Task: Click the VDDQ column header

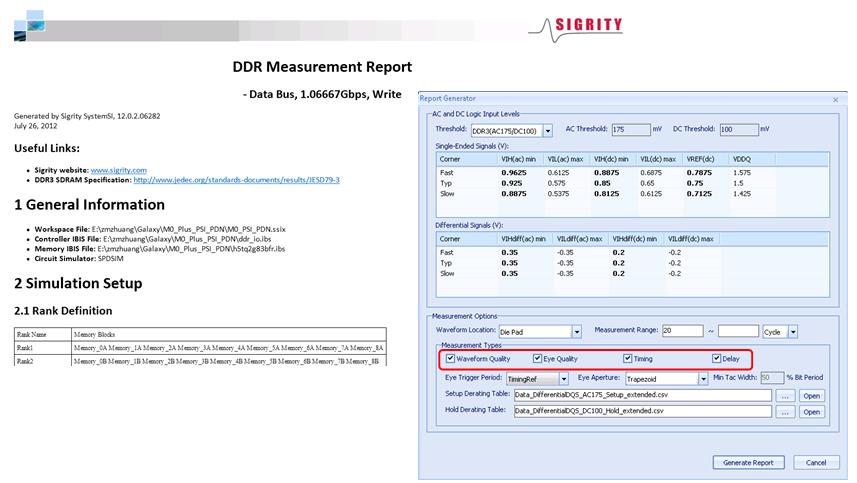Action: pyautogui.click(x=752, y=159)
